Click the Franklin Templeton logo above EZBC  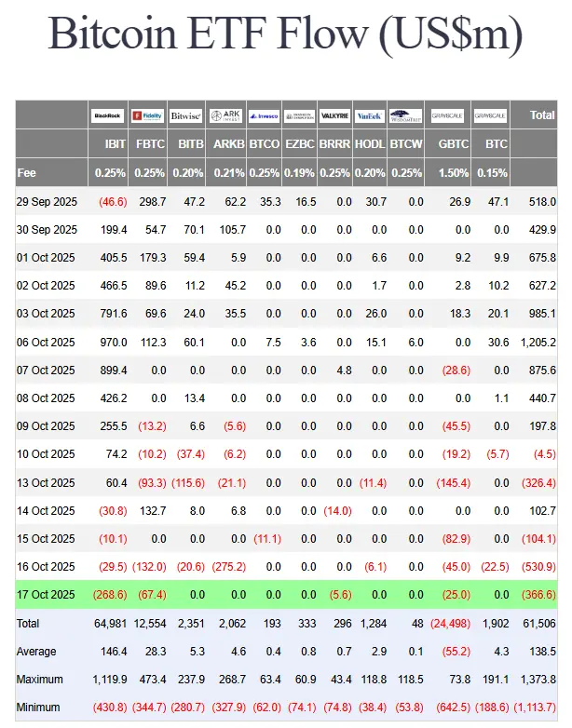point(299,116)
